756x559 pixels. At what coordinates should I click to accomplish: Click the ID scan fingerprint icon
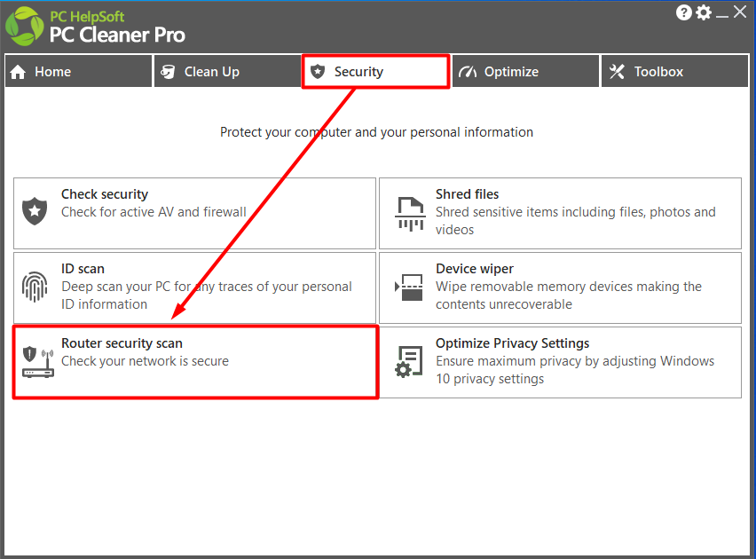35,287
